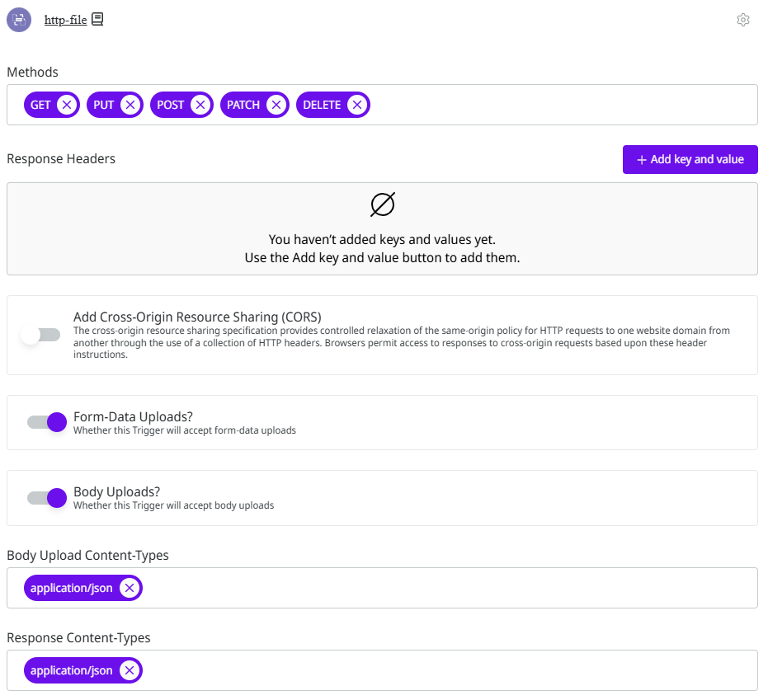Click the Add key and value button
The height and width of the screenshot is (700, 768).
pos(690,159)
